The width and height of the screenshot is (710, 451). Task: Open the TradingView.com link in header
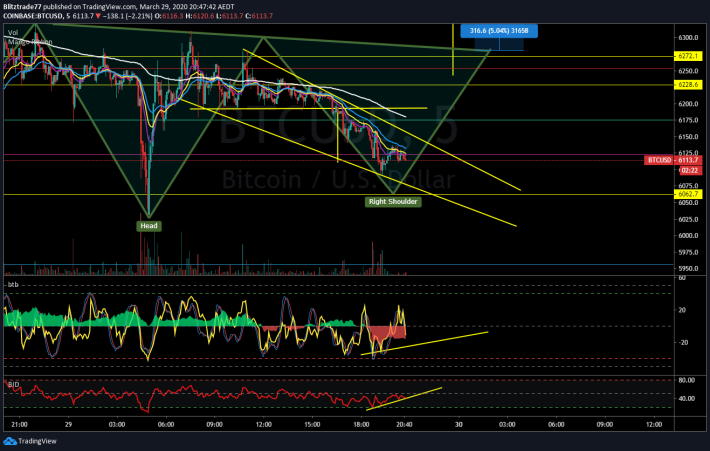click(x=109, y=7)
